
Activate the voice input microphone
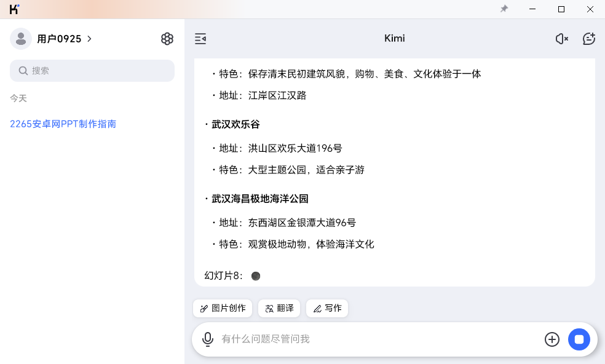click(x=207, y=339)
